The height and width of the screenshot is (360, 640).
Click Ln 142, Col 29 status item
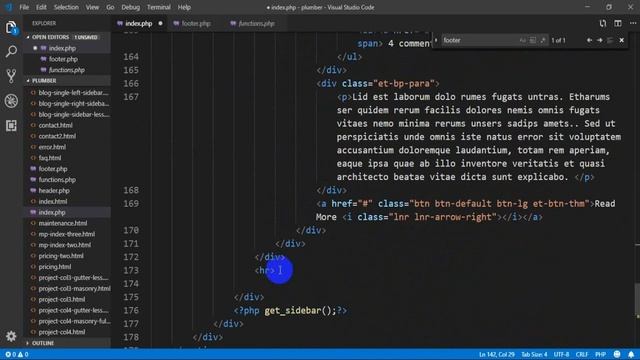pyautogui.click(x=497, y=354)
